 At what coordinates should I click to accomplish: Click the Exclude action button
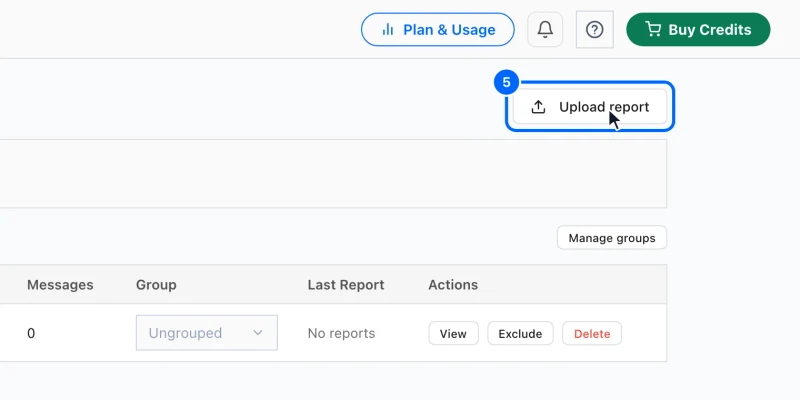pyautogui.click(x=520, y=334)
